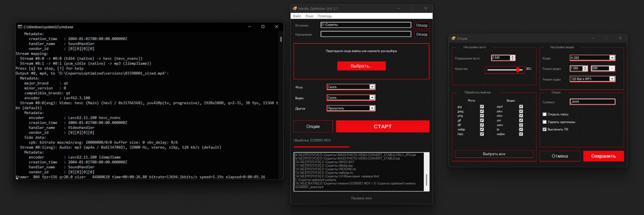Click the Опции window title icon
The height and width of the screenshot is (215, 644).
coord(453,38)
